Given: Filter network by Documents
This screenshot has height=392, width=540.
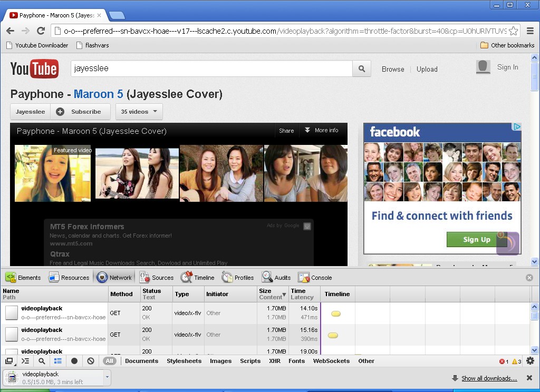Looking at the screenshot, I should point(141,361).
